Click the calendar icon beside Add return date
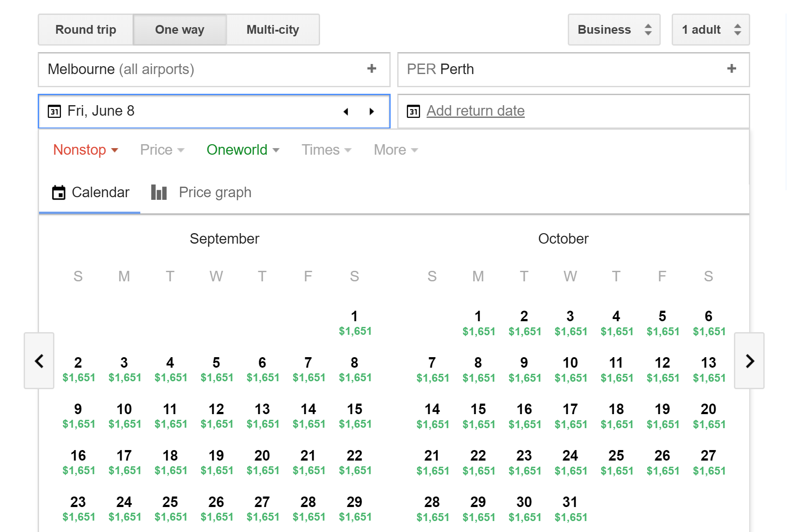The width and height of the screenshot is (787, 532). click(x=413, y=111)
